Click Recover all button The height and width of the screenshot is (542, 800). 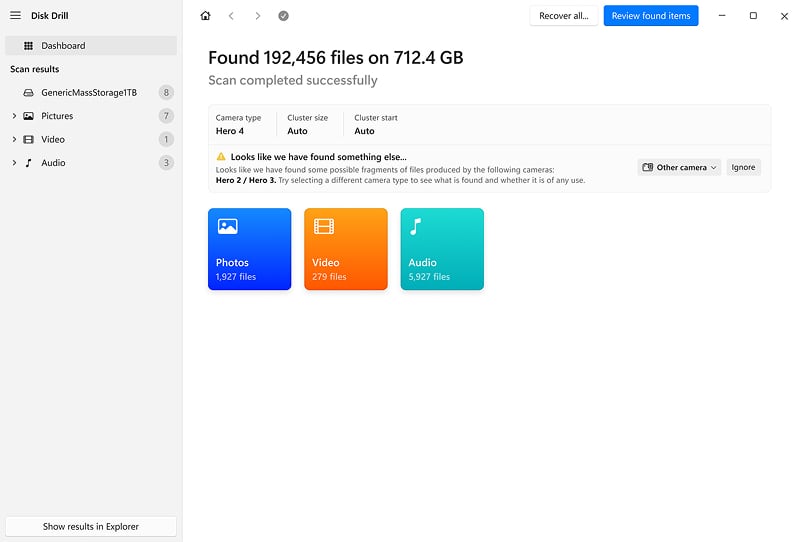coord(564,16)
